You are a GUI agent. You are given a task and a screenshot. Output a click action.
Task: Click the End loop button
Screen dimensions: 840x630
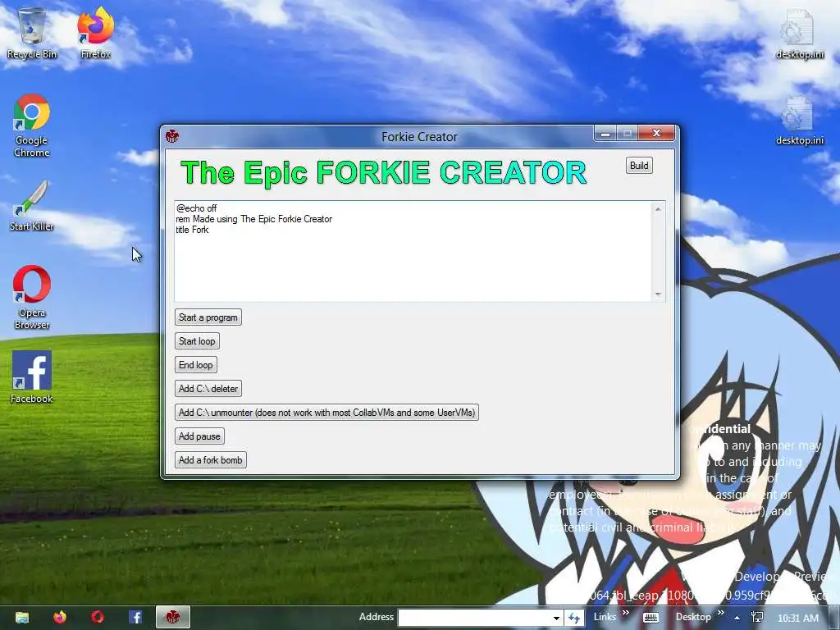[195, 365]
